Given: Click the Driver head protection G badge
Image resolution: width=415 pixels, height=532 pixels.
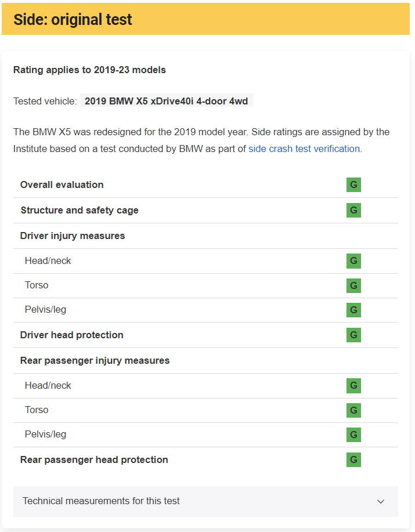Looking at the screenshot, I should [353, 335].
